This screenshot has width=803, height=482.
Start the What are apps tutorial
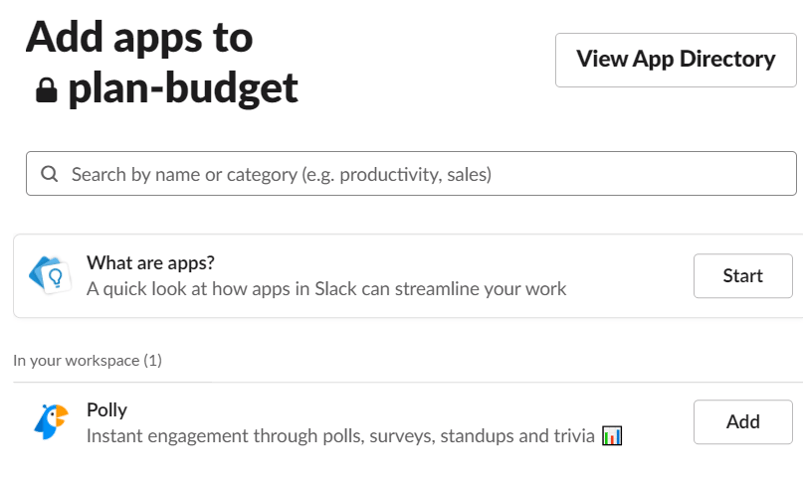pyautogui.click(x=743, y=276)
